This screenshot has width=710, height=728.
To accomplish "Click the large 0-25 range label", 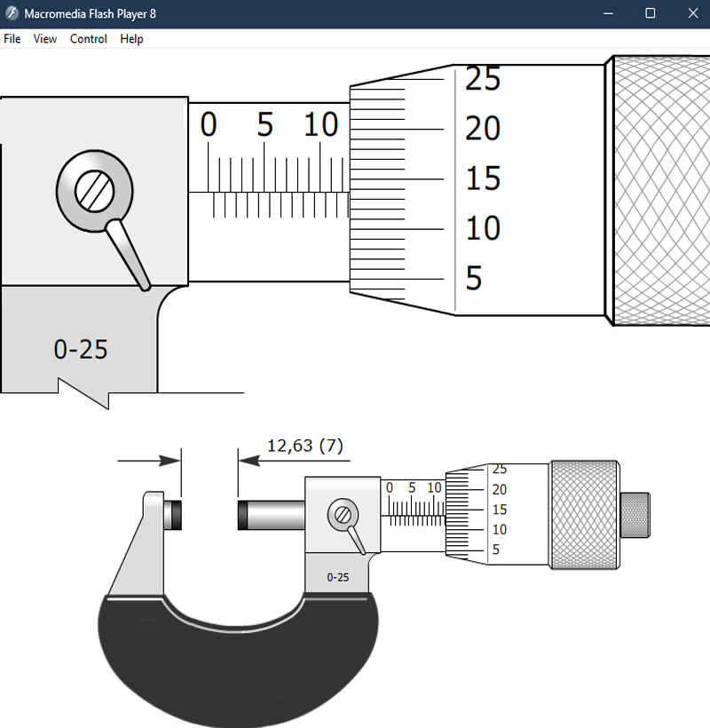I will (x=81, y=350).
